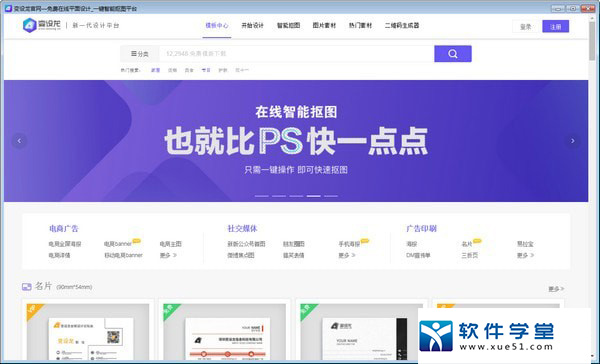Show the next banner slide arrow
600x364 pixels.
(572, 141)
